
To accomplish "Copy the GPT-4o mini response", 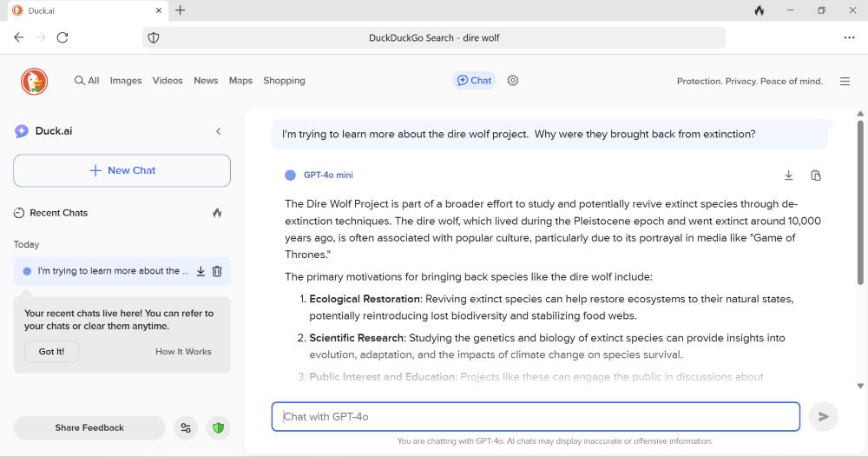I will (x=815, y=175).
